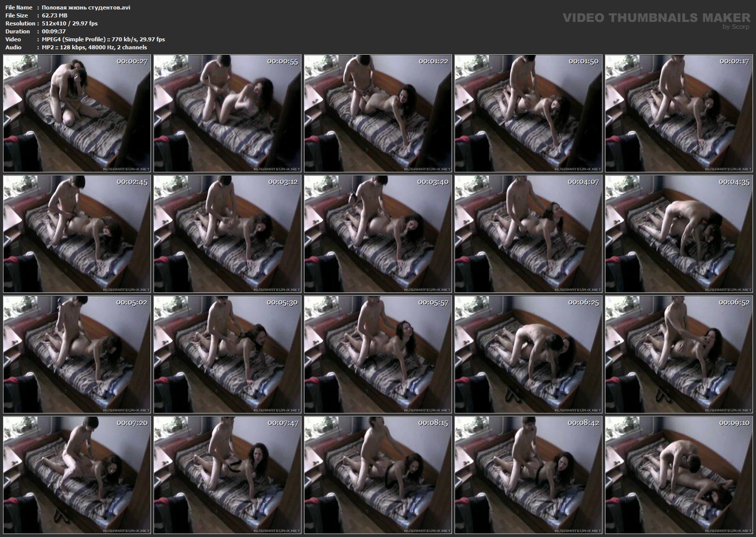Click the Duration value 00:09:37
The width and height of the screenshot is (756, 537).
pos(54,31)
